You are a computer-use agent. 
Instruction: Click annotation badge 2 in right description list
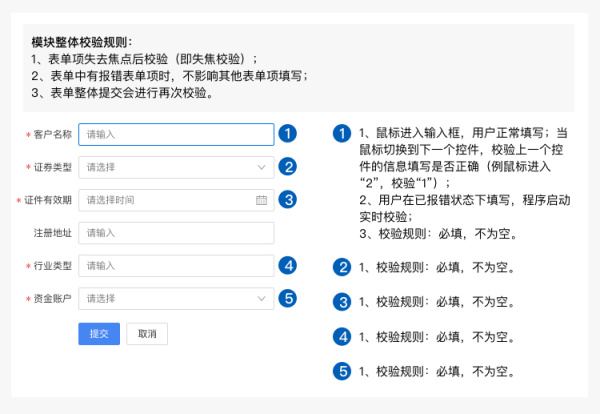point(342,267)
